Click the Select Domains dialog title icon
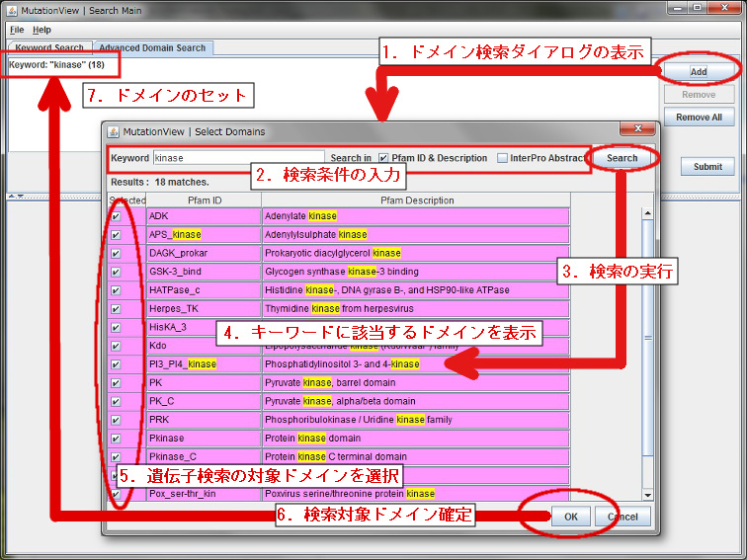 coord(114,131)
